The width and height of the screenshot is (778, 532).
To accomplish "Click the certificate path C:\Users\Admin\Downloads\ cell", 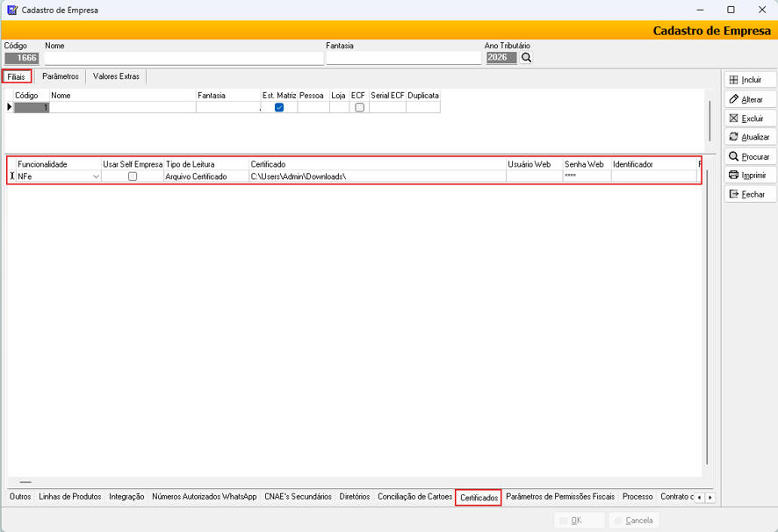I will coord(377,176).
